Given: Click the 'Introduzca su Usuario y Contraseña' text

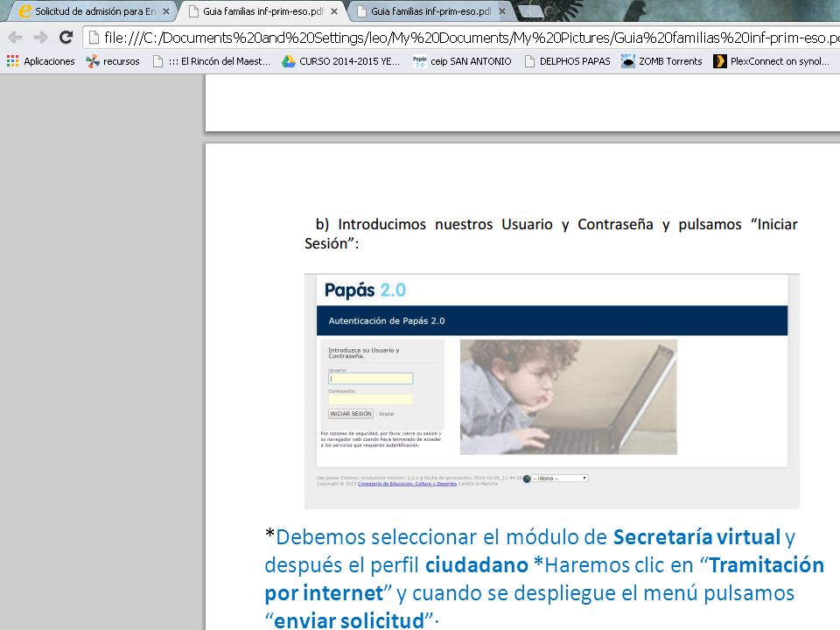Looking at the screenshot, I should (364, 353).
